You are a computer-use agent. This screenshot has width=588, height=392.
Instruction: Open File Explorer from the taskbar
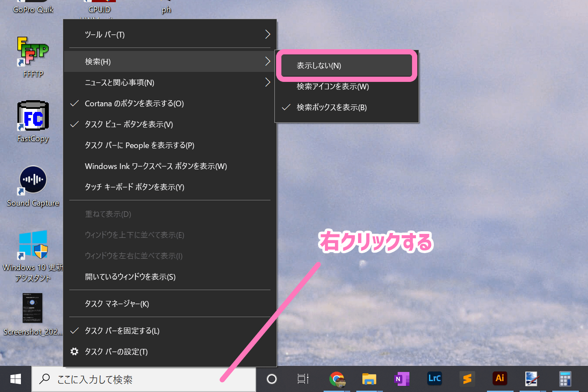(369, 379)
